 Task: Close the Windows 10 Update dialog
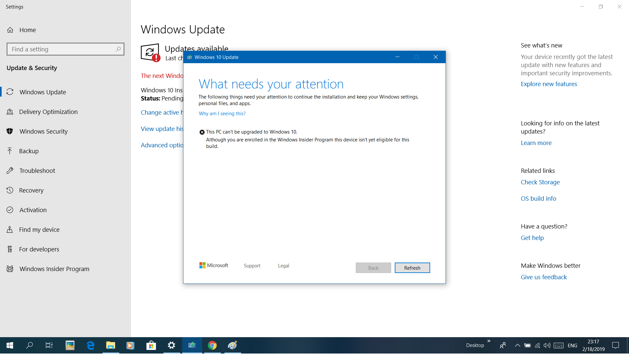pyautogui.click(x=436, y=57)
